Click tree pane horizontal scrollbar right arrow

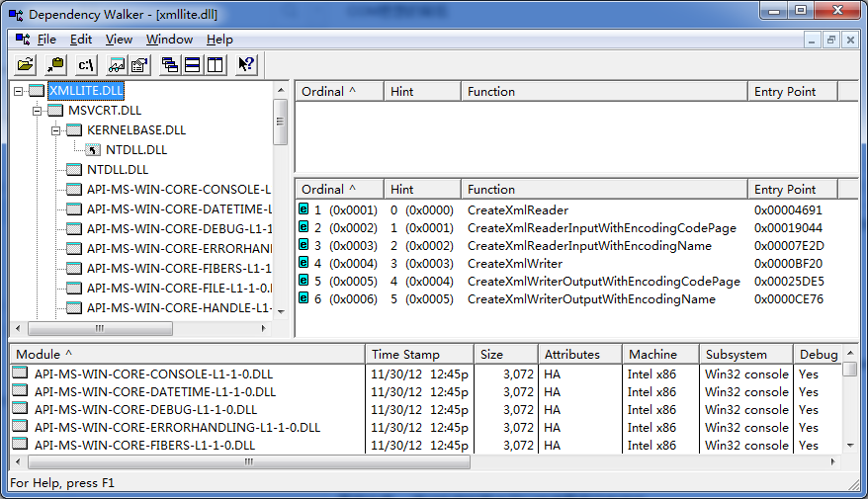(264, 328)
